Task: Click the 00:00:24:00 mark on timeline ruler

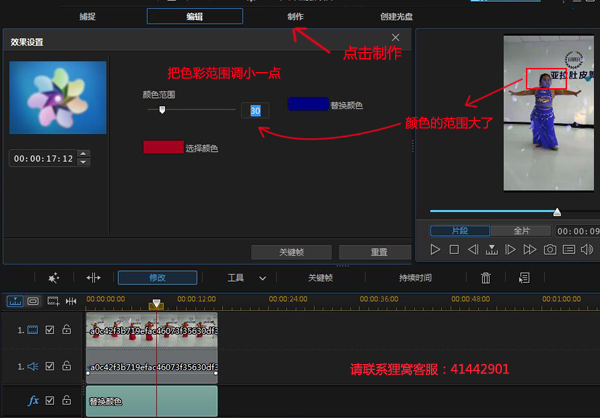Action: click(x=288, y=299)
